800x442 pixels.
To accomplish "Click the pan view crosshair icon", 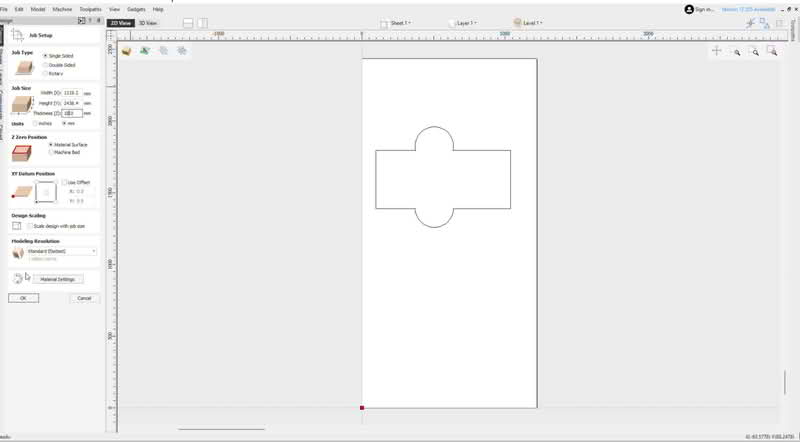I will (717, 51).
